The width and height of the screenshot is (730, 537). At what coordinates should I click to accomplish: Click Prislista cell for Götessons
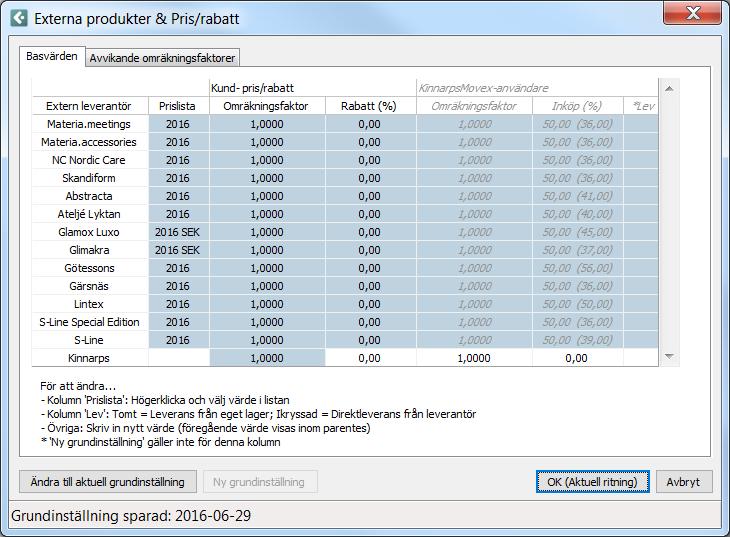[179, 268]
